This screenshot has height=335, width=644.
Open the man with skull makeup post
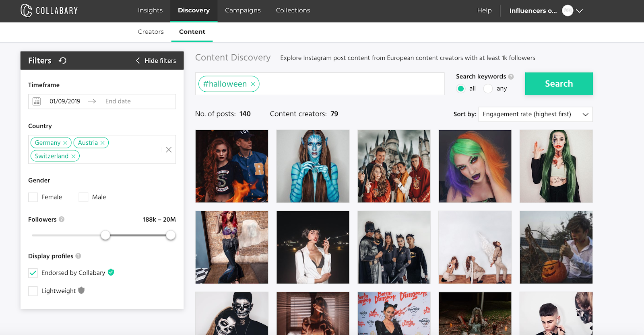[556, 314]
